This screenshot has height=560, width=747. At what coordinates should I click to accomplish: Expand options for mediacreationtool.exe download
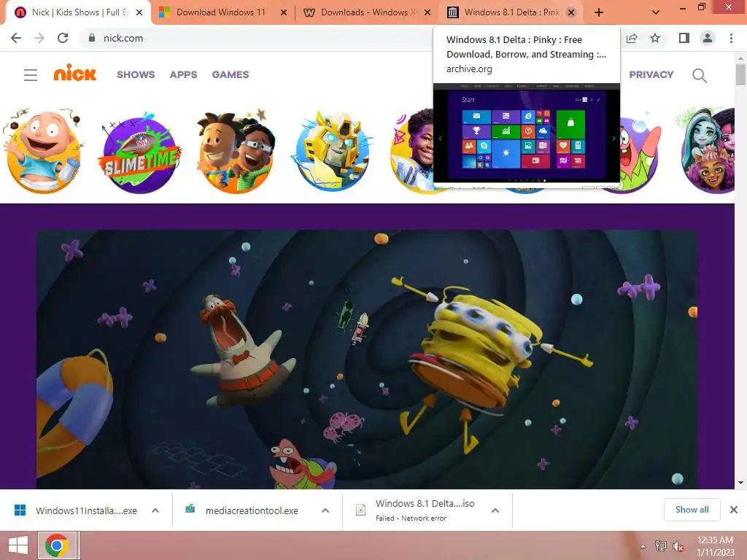[x=325, y=510]
